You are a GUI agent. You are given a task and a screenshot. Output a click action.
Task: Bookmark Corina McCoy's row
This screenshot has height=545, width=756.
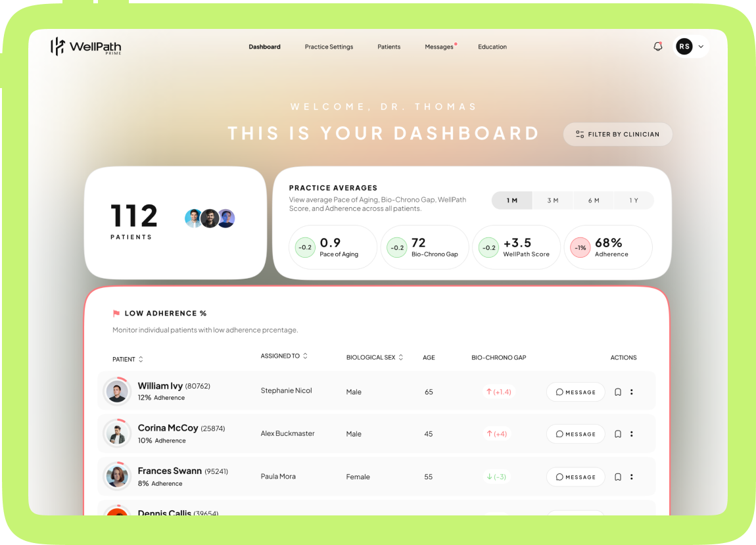[618, 434]
